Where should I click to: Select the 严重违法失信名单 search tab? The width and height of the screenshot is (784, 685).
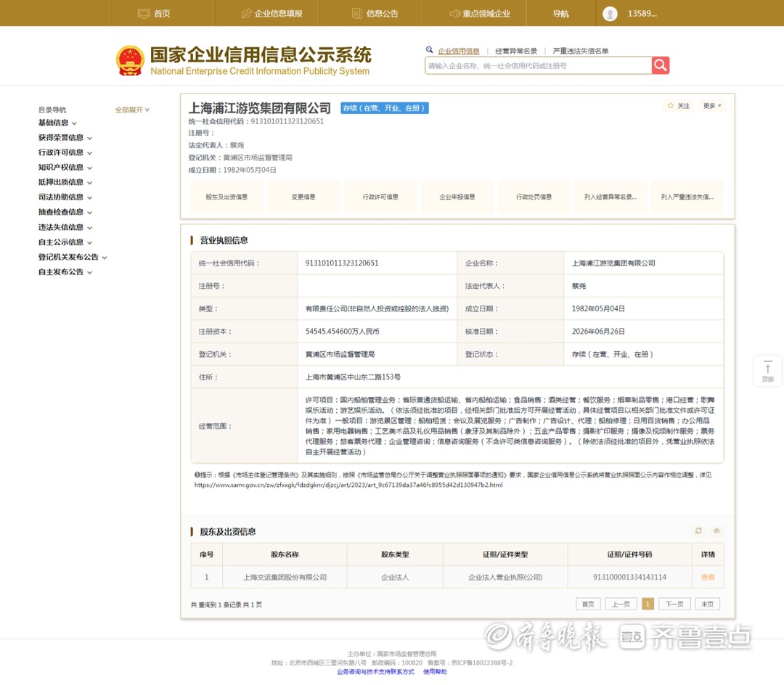(x=581, y=51)
